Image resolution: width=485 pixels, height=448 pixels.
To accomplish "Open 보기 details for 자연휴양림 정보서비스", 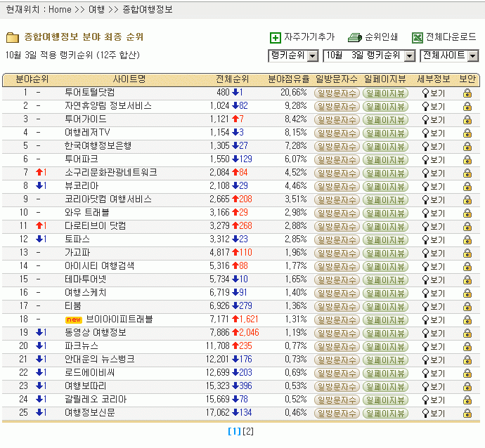I will pyautogui.click(x=434, y=107).
